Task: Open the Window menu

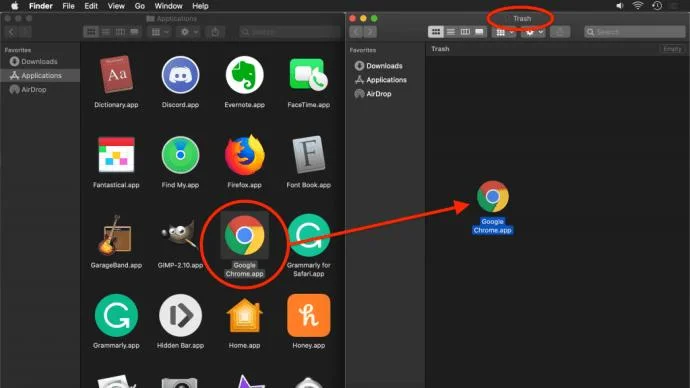Action: tap(168, 6)
